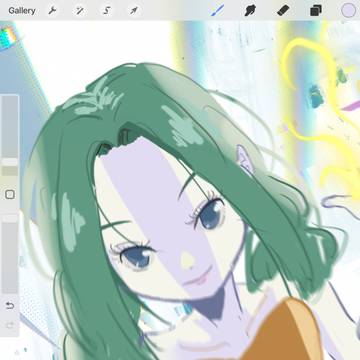The width and height of the screenshot is (360, 360).
Task: Tap the square modify button in sidebar
Action: [x=10, y=195]
